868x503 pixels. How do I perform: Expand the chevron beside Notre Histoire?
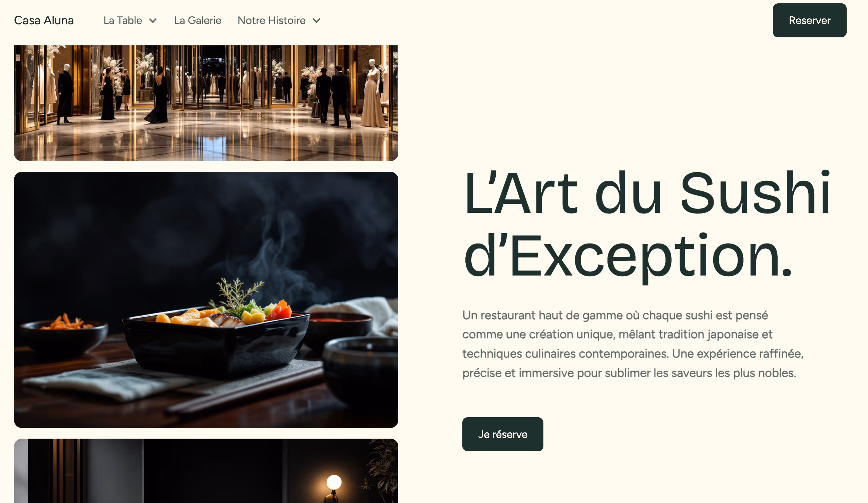pos(316,21)
